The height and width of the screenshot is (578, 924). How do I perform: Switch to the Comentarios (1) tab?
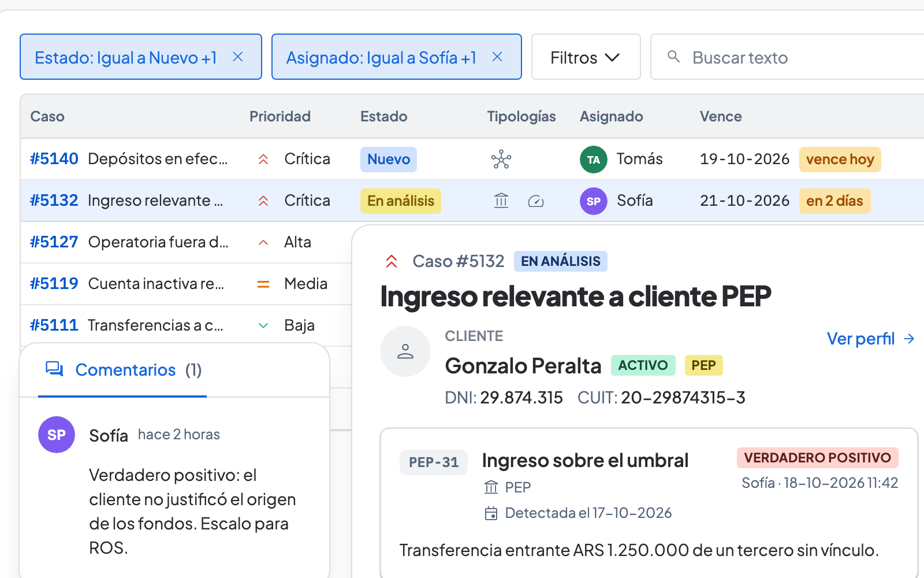[x=122, y=370]
